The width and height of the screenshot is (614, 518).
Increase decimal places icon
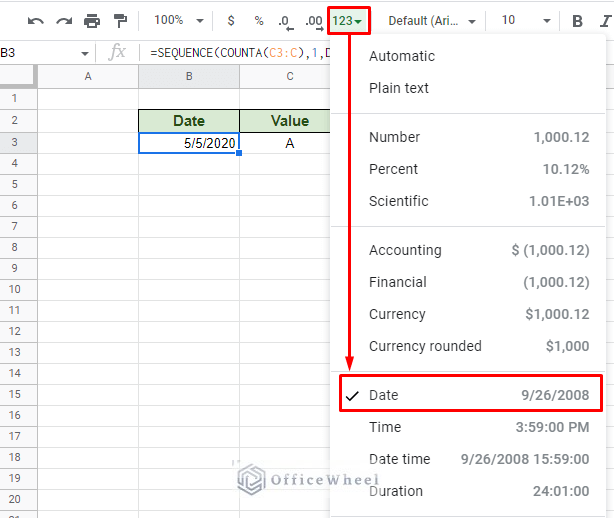(314, 22)
